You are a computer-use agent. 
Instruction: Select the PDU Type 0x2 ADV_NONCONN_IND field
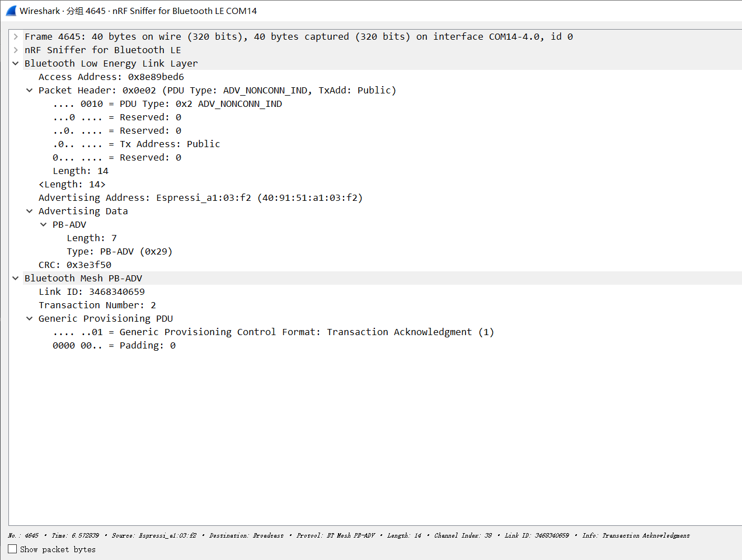(x=167, y=103)
